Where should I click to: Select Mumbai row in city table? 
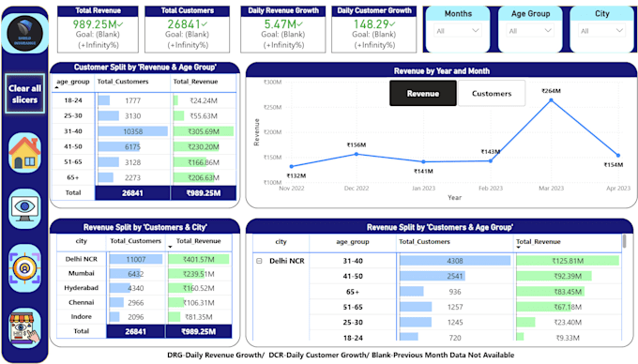(x=82, y=273)
